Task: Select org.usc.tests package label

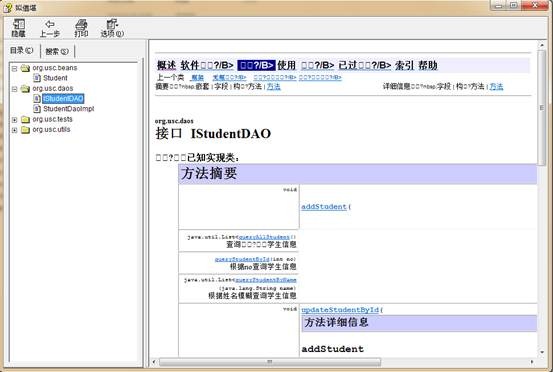Action: (x=52, y=119)
